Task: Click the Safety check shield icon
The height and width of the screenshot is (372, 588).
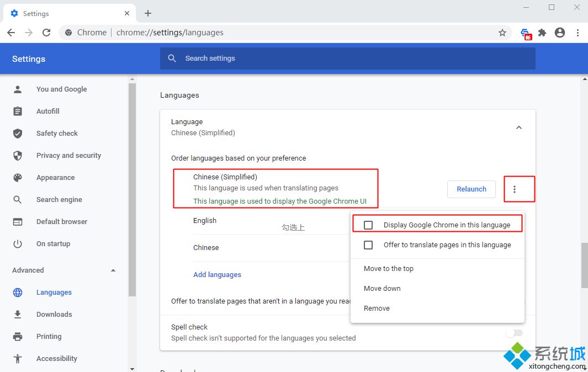Action: click(18, 133)
